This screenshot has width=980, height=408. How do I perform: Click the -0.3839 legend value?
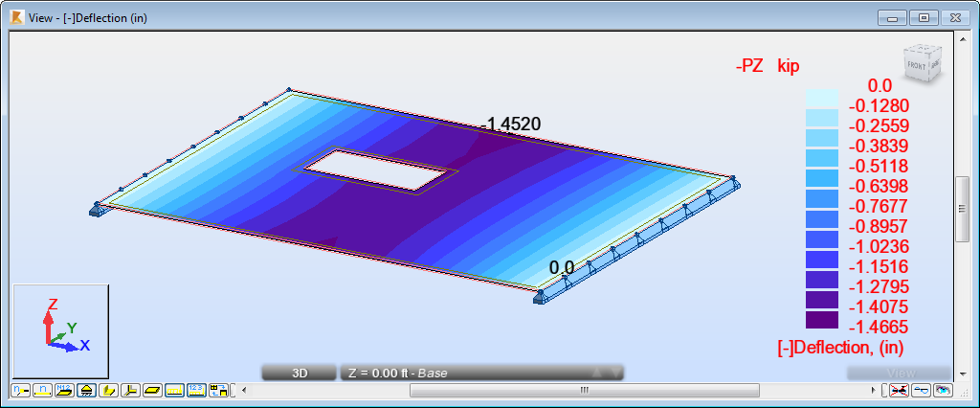(879, 146)
